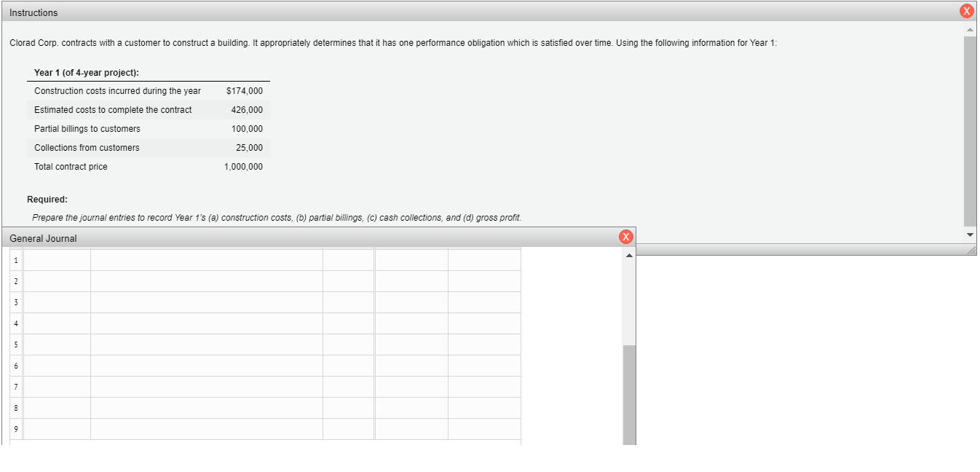The image size is (980, 472).
Task: Select journal row 5 account title cell
Action: 207,345
